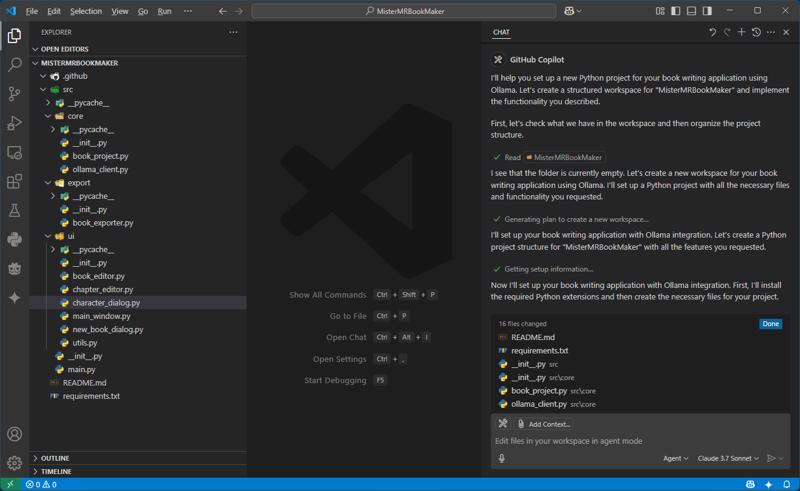
Task: Start a new chat with plus icon
Action: click(x=741, y=32)
